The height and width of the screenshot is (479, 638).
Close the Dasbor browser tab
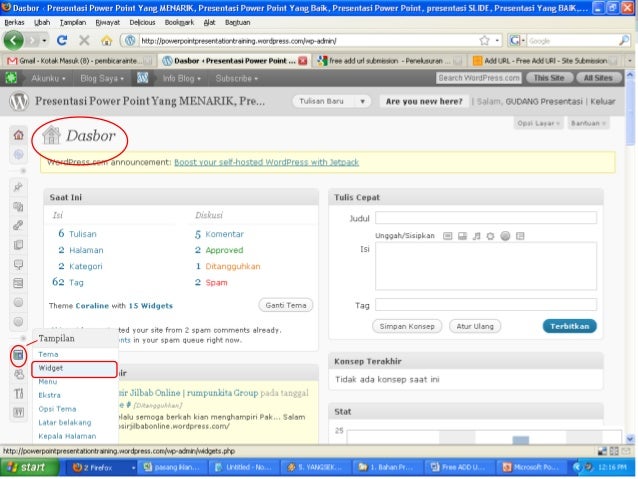coord(302,61)
